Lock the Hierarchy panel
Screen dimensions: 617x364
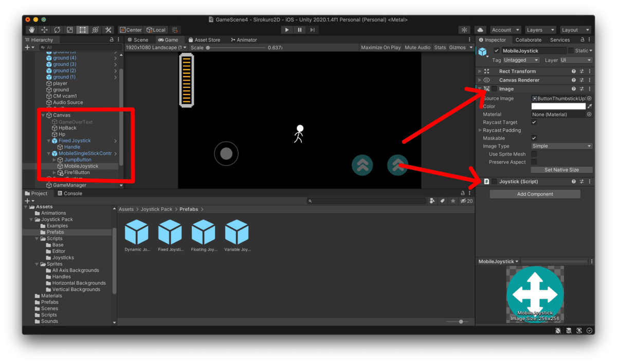112,40
